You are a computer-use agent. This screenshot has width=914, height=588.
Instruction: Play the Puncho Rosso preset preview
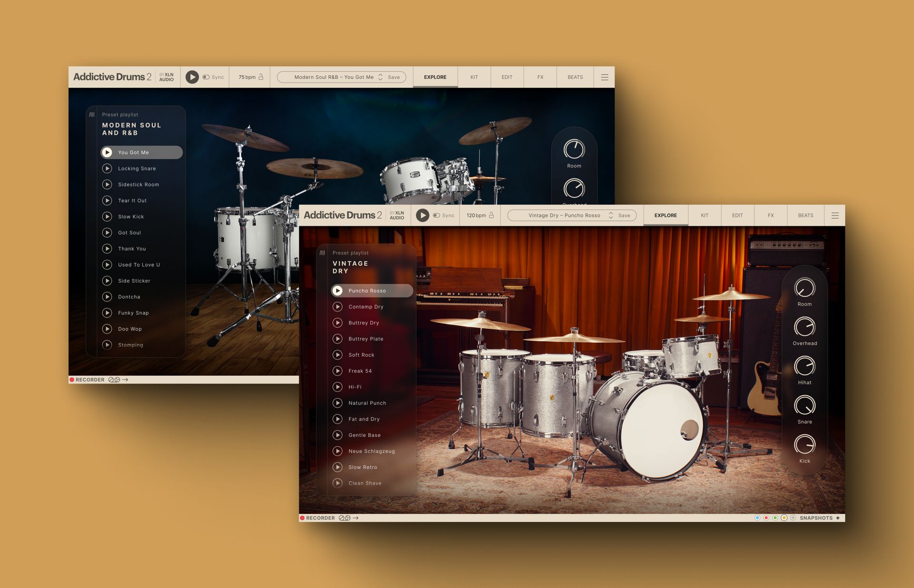(338, 291)
